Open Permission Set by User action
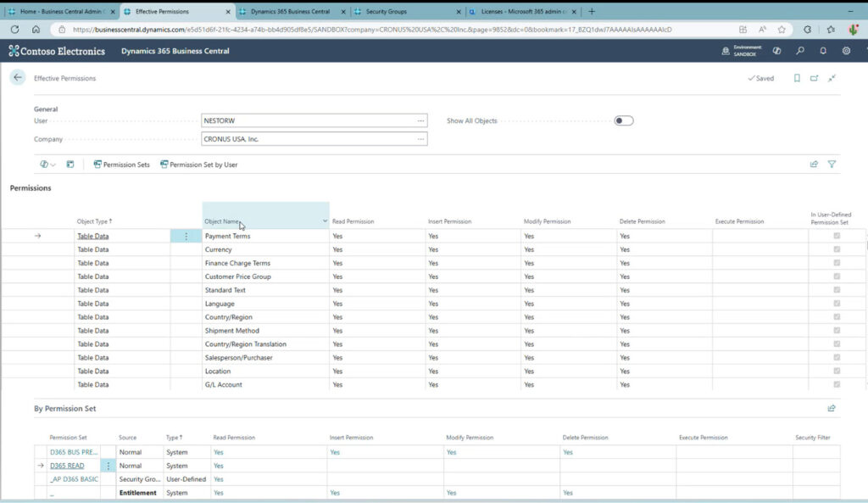The width and height of the screenshot is (868, 503). (198, 165)
